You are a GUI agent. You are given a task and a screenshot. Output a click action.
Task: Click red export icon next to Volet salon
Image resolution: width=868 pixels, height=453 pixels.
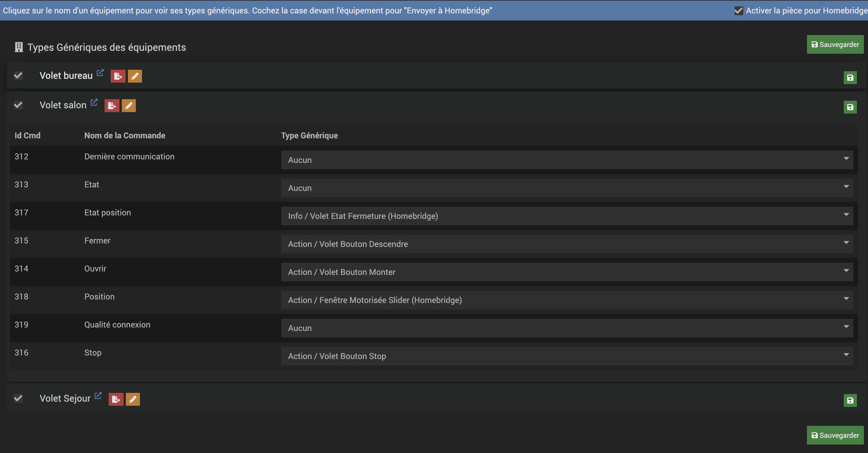click(112, 106)
